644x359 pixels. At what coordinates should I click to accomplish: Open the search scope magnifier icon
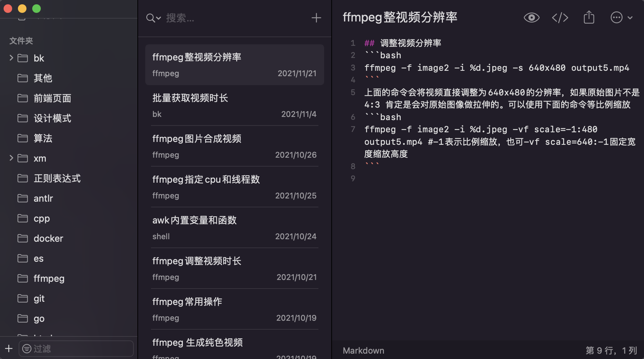click(150, 18)
